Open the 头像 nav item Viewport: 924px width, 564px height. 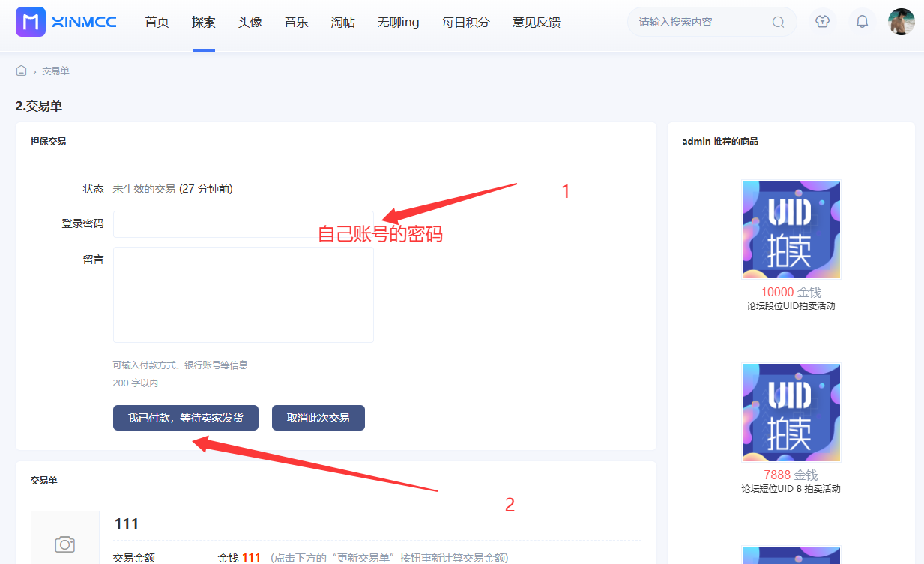(x=250, y=22)
